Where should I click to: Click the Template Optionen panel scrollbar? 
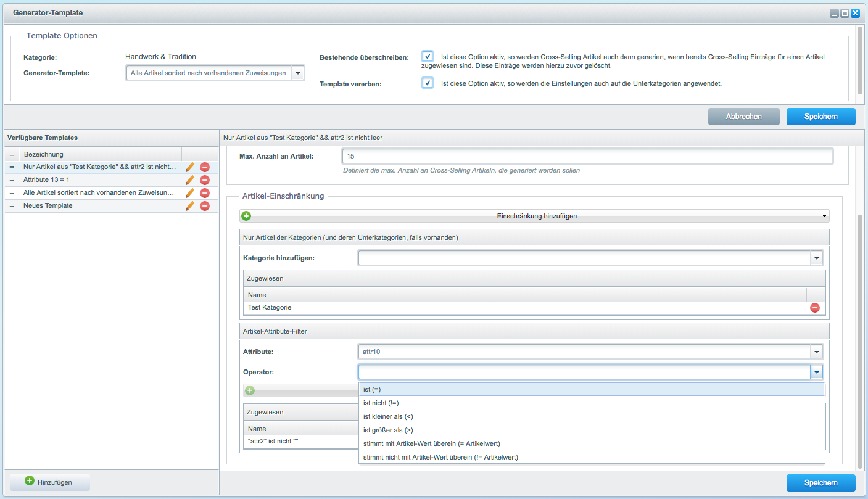[x=860, y=60]
